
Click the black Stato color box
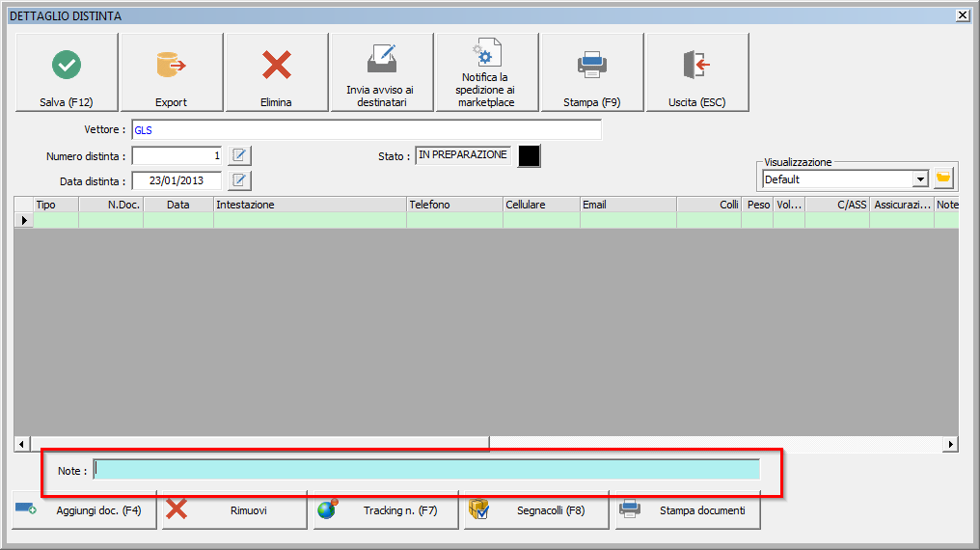tap(529, 155)
